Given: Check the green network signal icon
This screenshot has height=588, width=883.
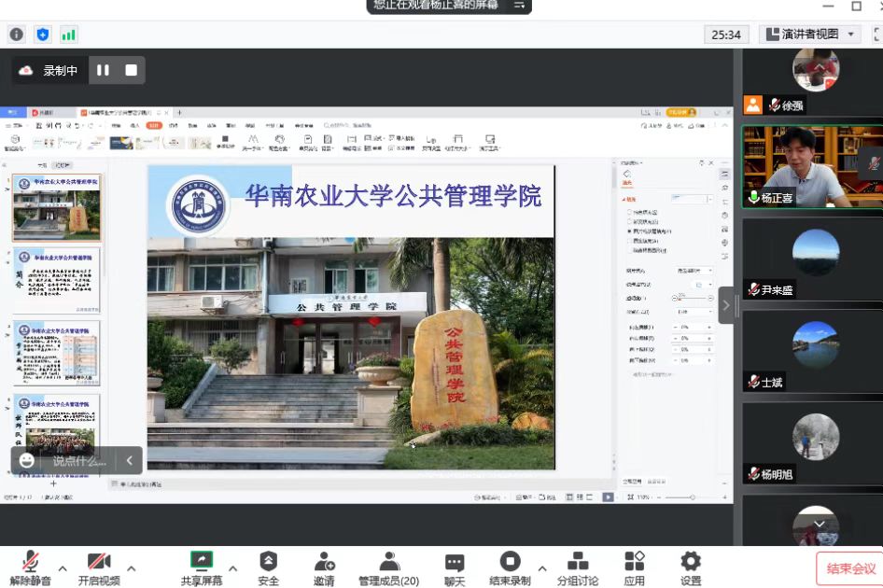Looking at the screenshot, I should (x=68, y=35).
